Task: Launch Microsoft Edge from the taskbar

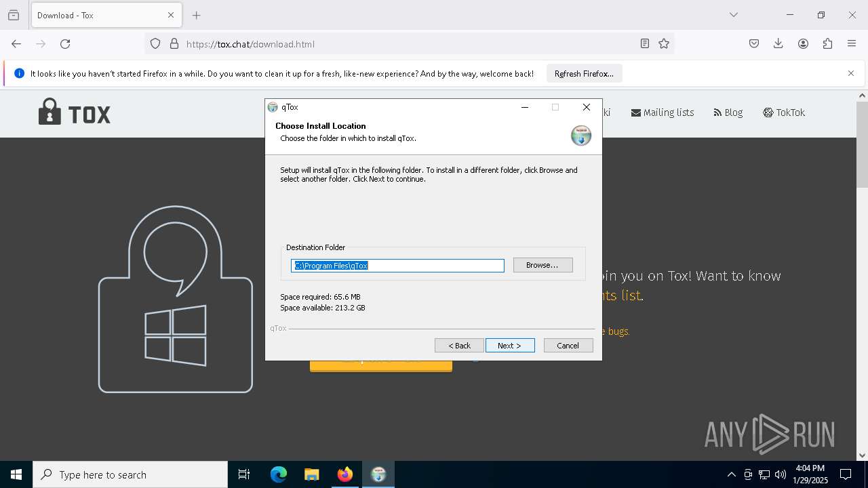Action: coord(279,474)
